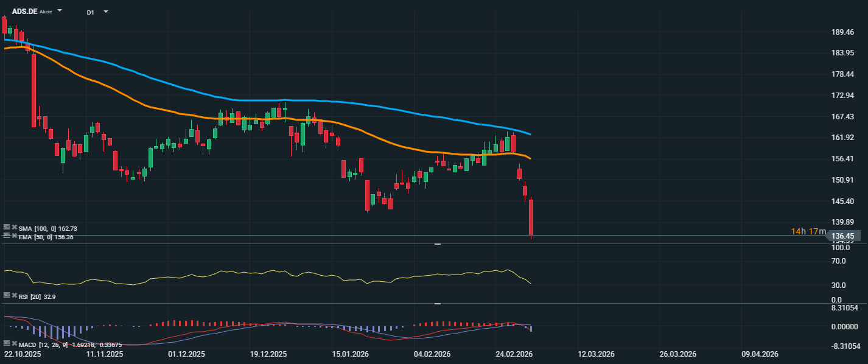The height and width of the screenshot is (364, 868).
Task: Remove the SMA 100 indicator with X
Action: (x=14, y=228)
